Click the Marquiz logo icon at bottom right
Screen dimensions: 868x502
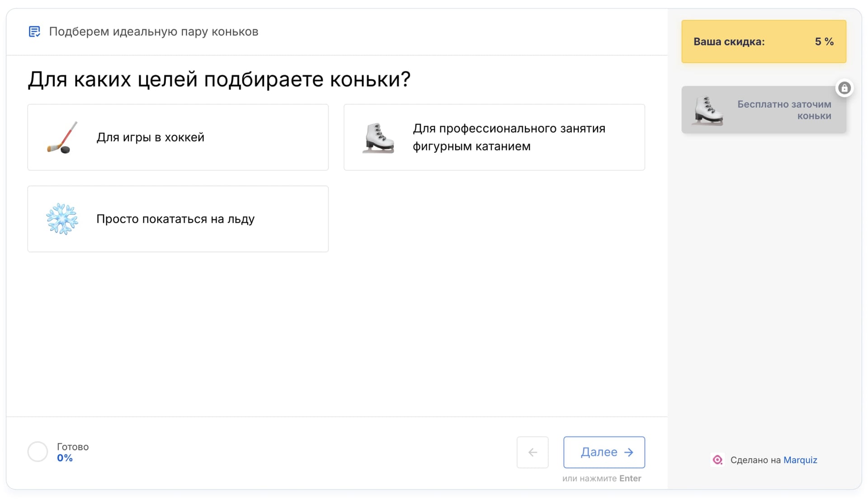click(717, 460)
